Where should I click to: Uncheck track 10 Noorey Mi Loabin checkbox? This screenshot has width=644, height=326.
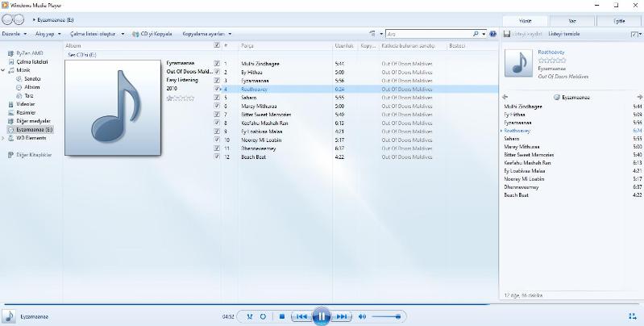(217, 140)
